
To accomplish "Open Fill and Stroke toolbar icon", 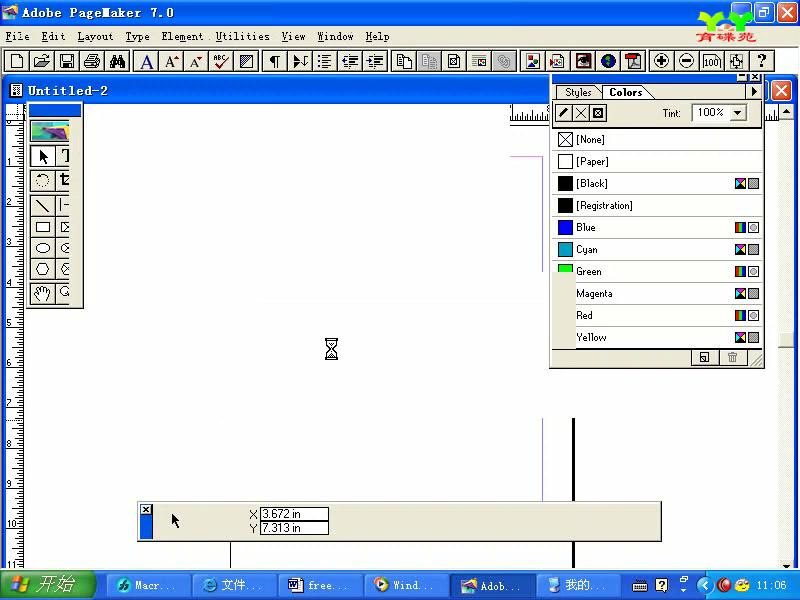I will pos(246,62).
